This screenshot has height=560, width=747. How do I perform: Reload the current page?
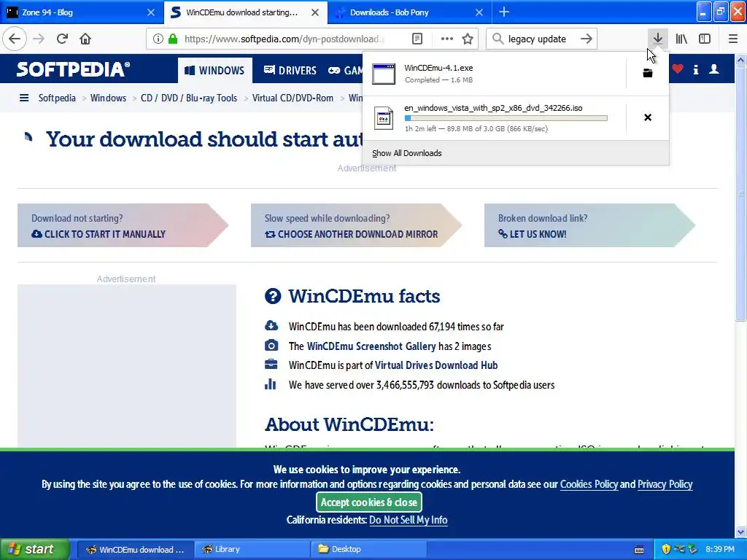click(x=62, y=39)
